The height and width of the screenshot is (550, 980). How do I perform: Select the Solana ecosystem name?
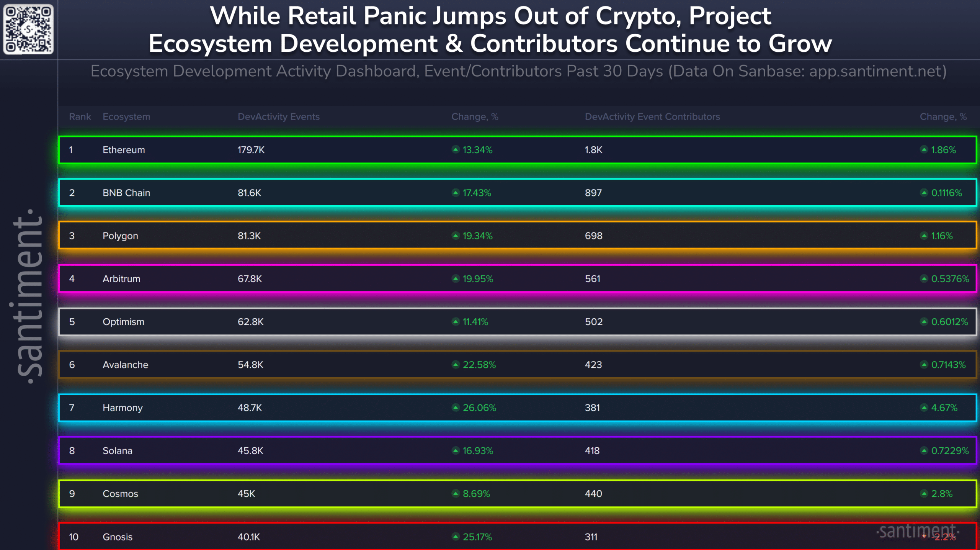(118, 451)
